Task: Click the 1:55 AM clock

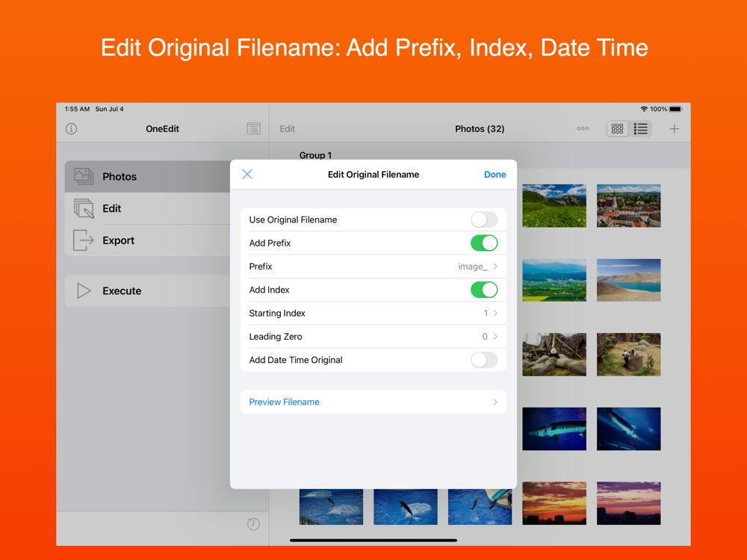Action: 77,109
